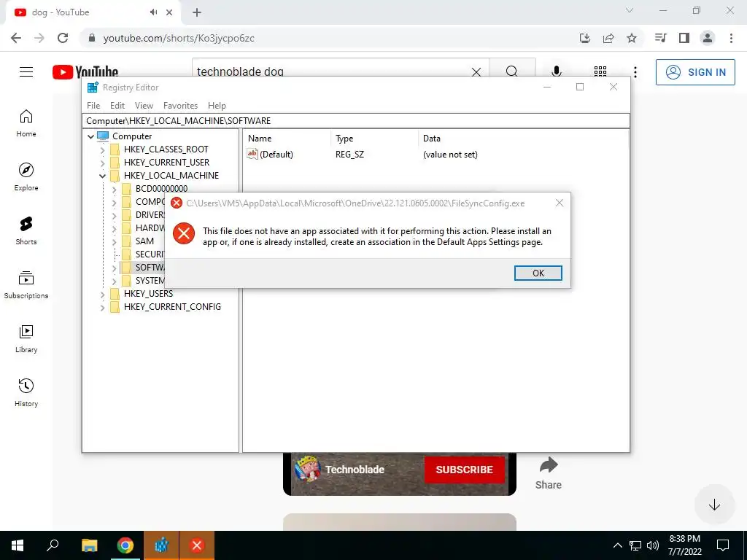The height and width of the screenshot is (560, 747).
Task: Select the HKEY_CLASSES_ROOT tree item
Action: [166, 149]
